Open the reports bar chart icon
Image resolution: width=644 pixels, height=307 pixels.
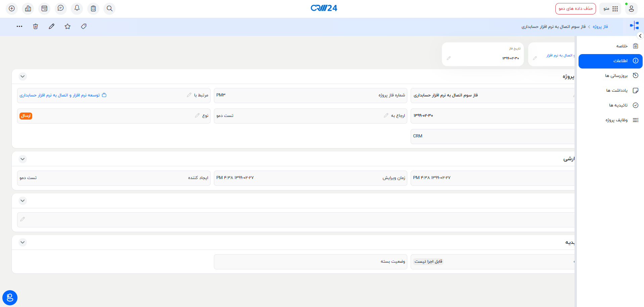(x=28, y=8)
